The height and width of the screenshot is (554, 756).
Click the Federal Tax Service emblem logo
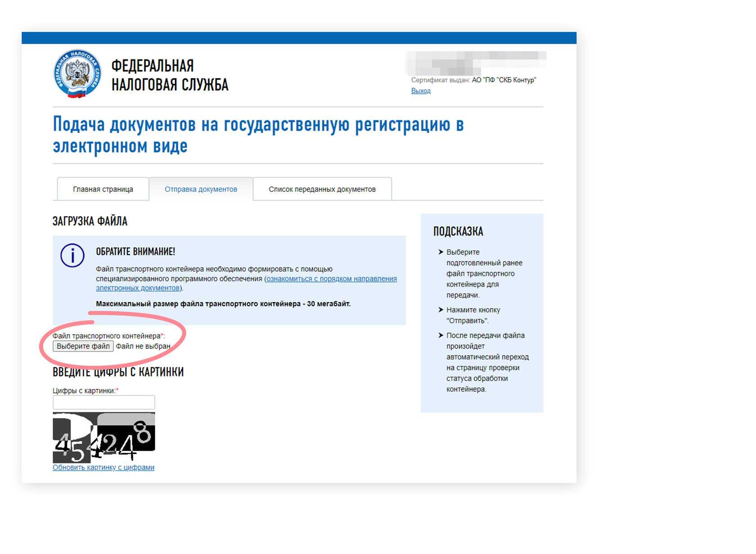[x=77, y=74]
